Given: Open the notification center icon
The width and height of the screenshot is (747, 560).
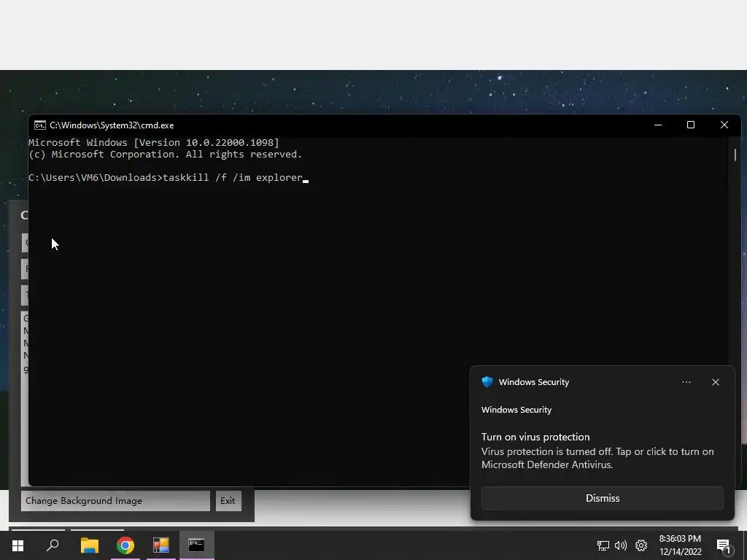Looking at the screenshot, I should (724, 546).
